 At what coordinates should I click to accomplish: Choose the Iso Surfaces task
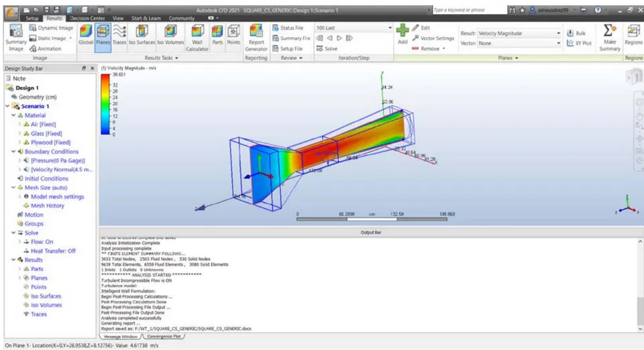click(142, 35)
